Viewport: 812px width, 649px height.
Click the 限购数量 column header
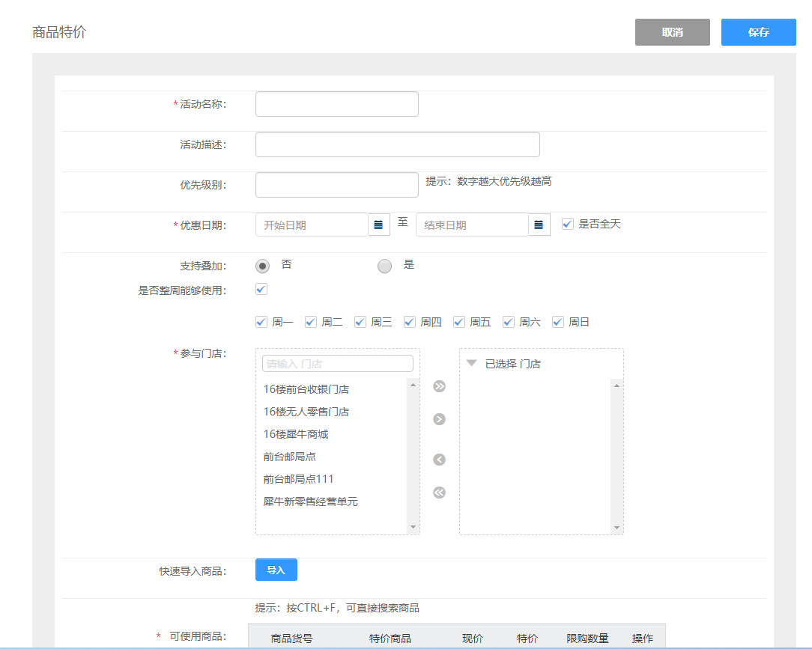coord(587,638)
